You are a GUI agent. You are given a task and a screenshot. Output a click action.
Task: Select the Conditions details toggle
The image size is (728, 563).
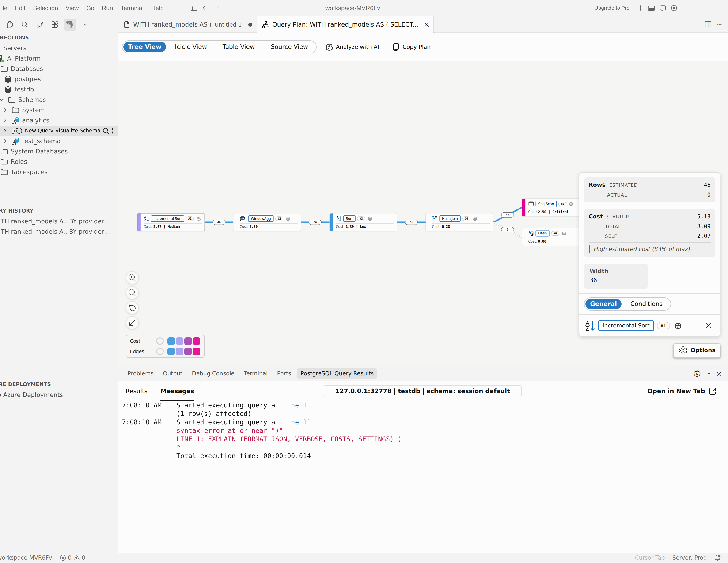click(646, 304)
